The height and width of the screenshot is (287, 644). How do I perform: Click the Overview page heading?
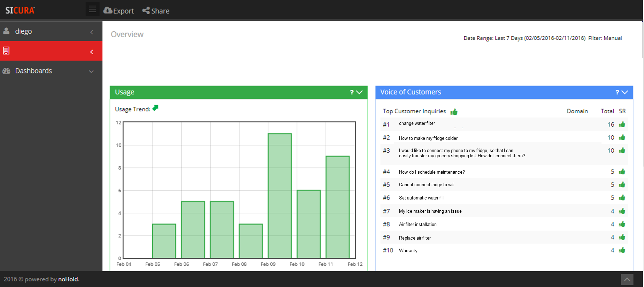coord(127,34)
